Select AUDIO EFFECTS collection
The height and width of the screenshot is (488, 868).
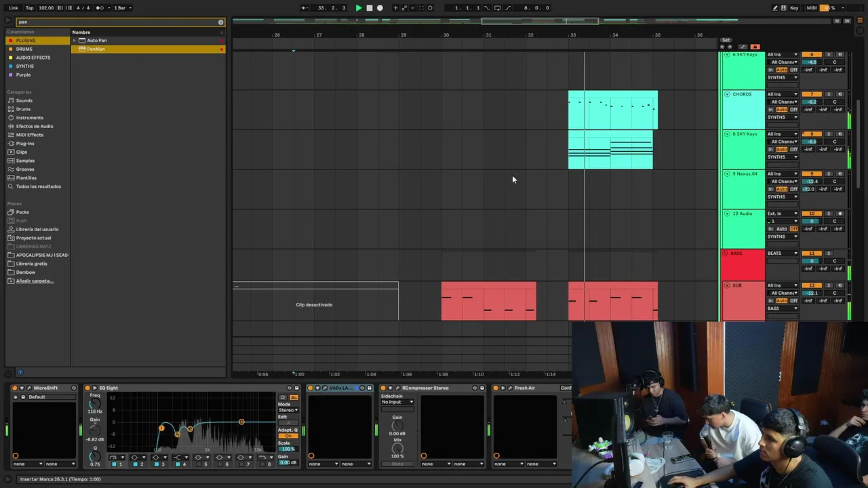click(x=33, y=58)
